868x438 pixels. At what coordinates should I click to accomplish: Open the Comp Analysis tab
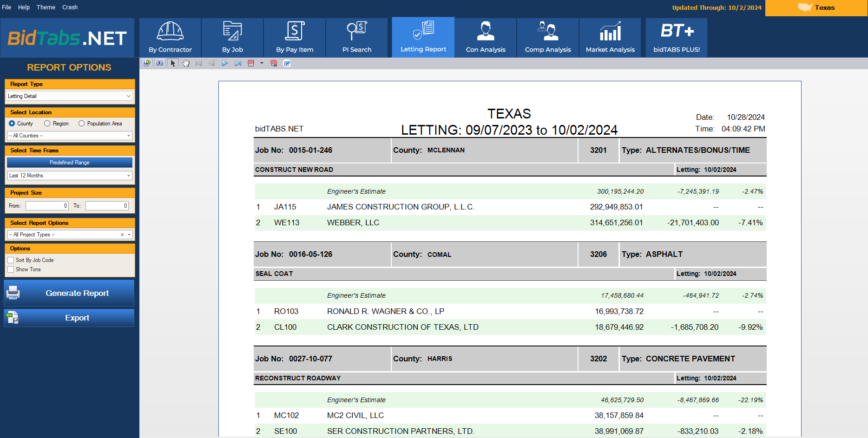(x=548, y=38)
